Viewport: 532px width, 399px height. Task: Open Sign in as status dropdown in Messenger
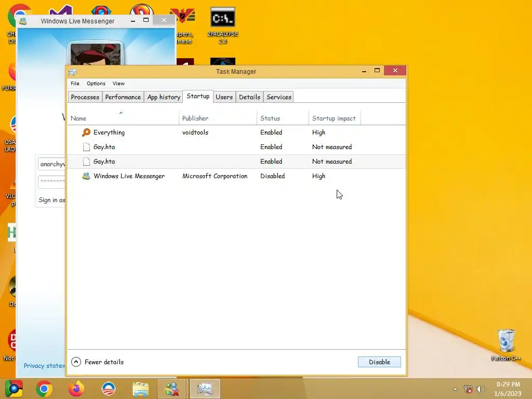(x=51, y=200)
